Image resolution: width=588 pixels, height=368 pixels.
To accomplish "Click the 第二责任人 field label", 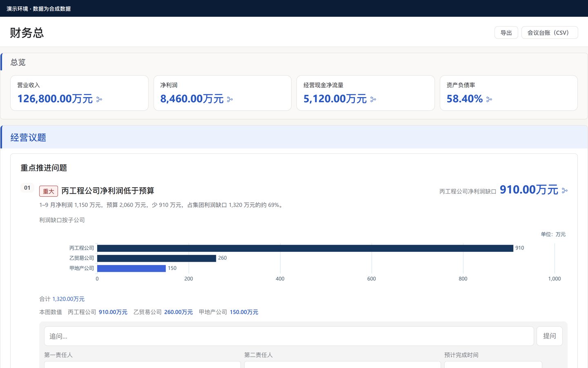I will pyautogui.click(x=258, y=355).
